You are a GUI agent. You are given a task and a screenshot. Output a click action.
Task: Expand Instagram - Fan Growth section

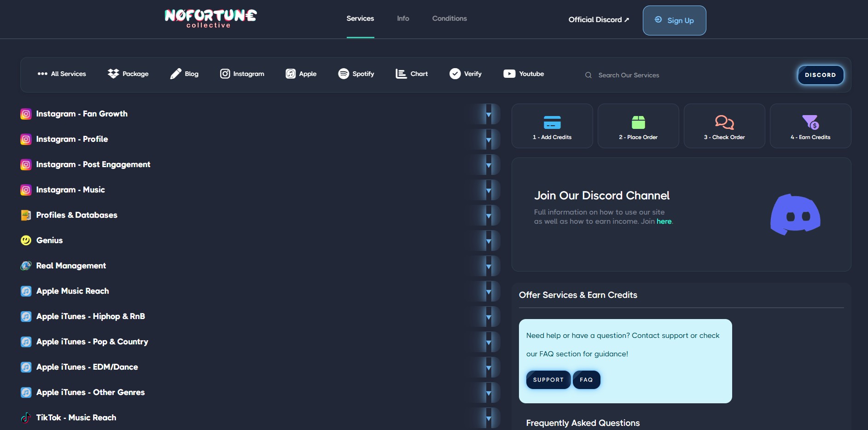[489, 114]
